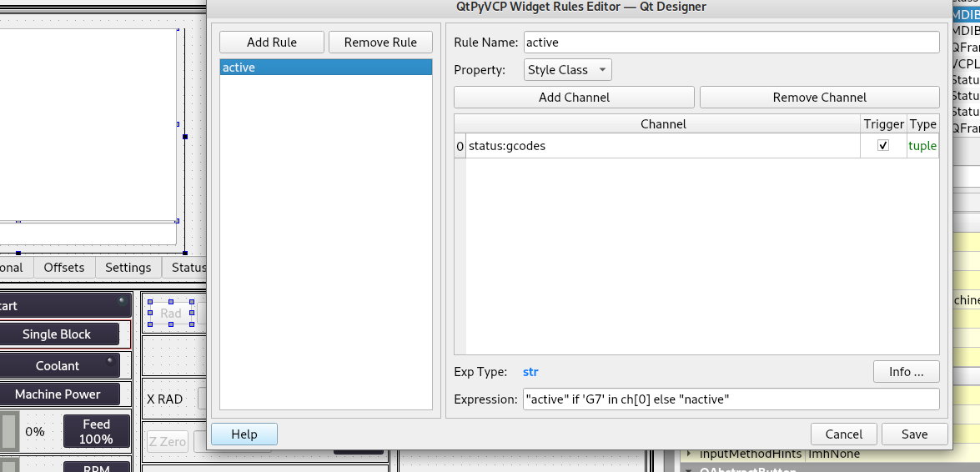Click the X RAD label
The height and width of the screenshot is (472, 980).
tap(164, 399)
